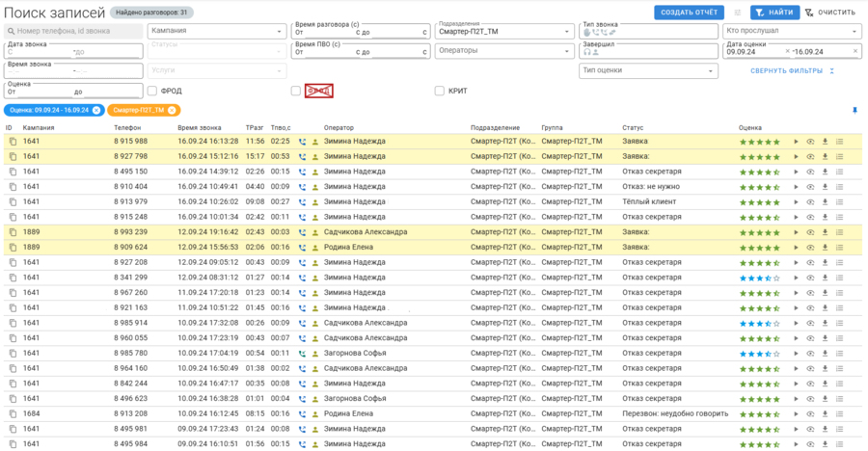Click the pin icon above the table

tap(854, 111)
